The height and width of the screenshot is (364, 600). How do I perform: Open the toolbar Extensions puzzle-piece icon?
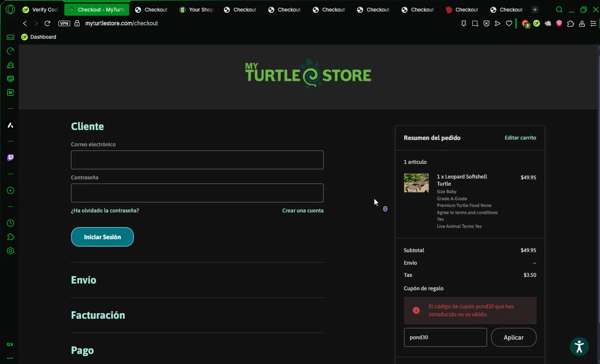571,24
